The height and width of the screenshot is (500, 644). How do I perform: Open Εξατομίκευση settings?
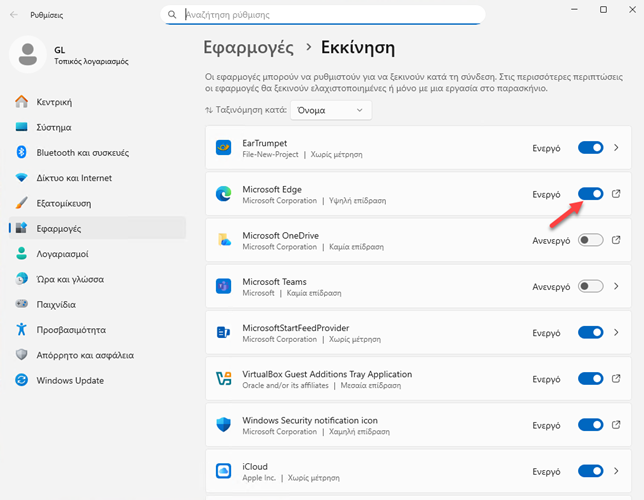click(x=97, y=203)
